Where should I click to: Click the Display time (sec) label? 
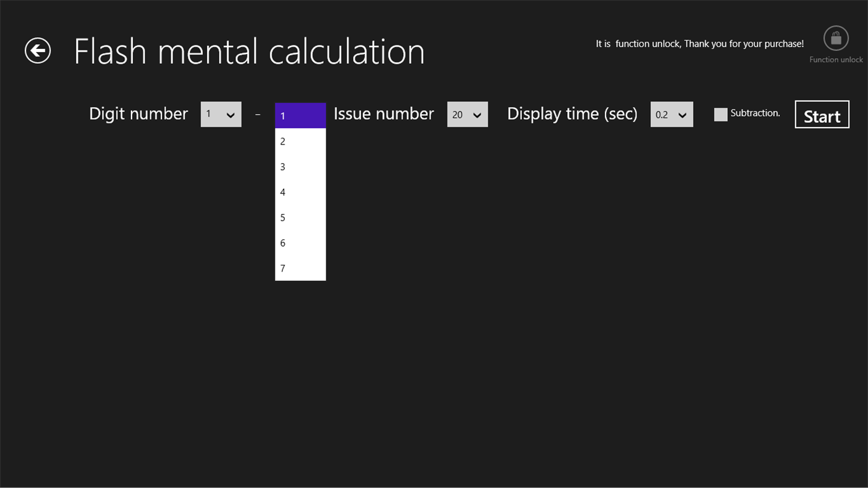point(572,114)
